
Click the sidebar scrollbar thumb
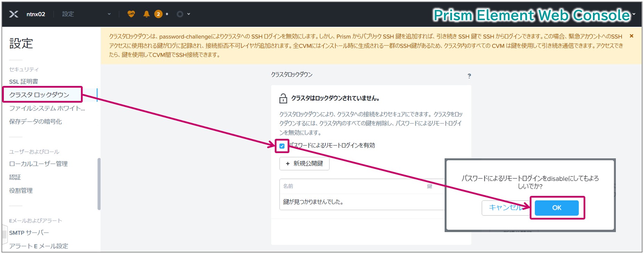point(99,184)
